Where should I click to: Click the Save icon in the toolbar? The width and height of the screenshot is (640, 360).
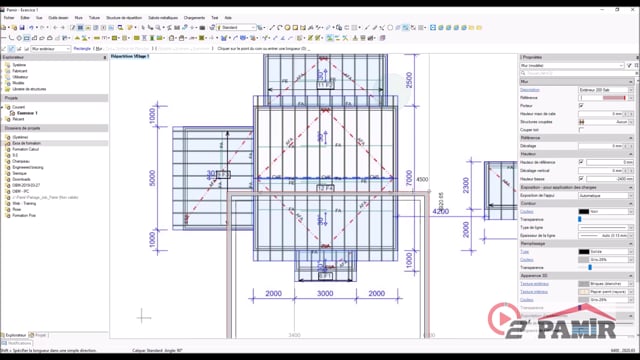pos(22,28)
